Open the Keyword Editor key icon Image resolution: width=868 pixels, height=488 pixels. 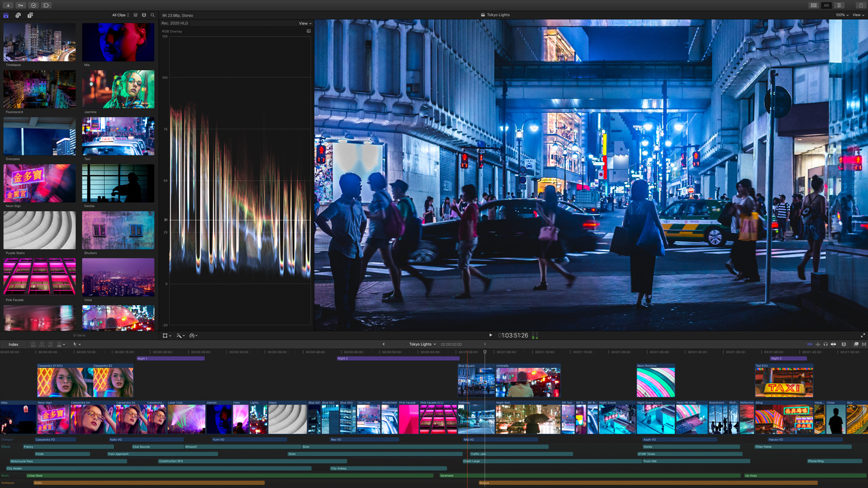point(20,5)
